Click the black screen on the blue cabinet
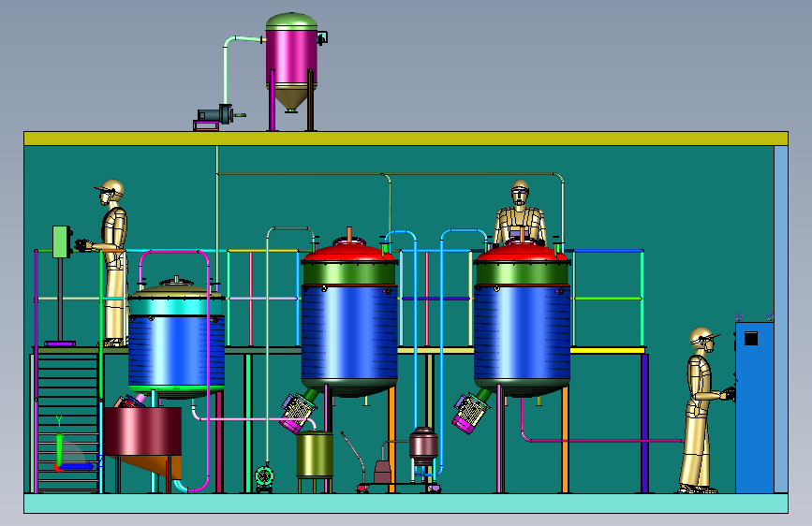The image size is (812, 526). (751, 339)
